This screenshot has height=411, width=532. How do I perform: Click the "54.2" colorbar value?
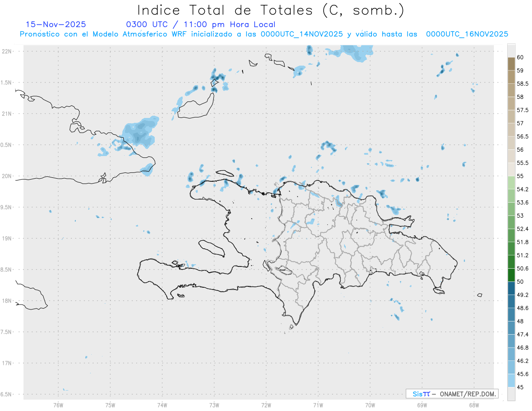click(x=523, y=189)
